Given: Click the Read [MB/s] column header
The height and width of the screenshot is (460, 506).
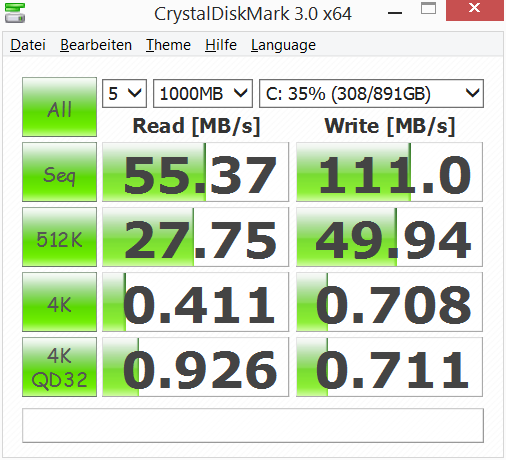Looking at the screenshot, I should point(196,126).
